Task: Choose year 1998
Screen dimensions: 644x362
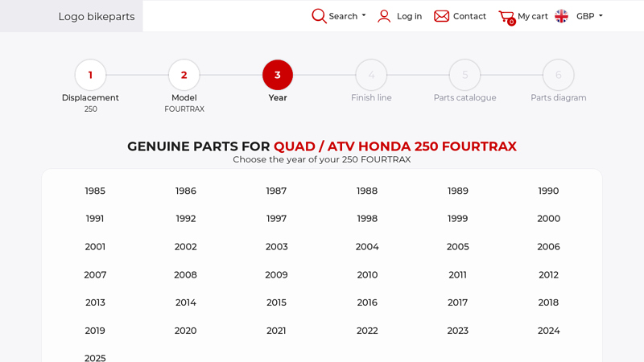Action: (367, 219)
